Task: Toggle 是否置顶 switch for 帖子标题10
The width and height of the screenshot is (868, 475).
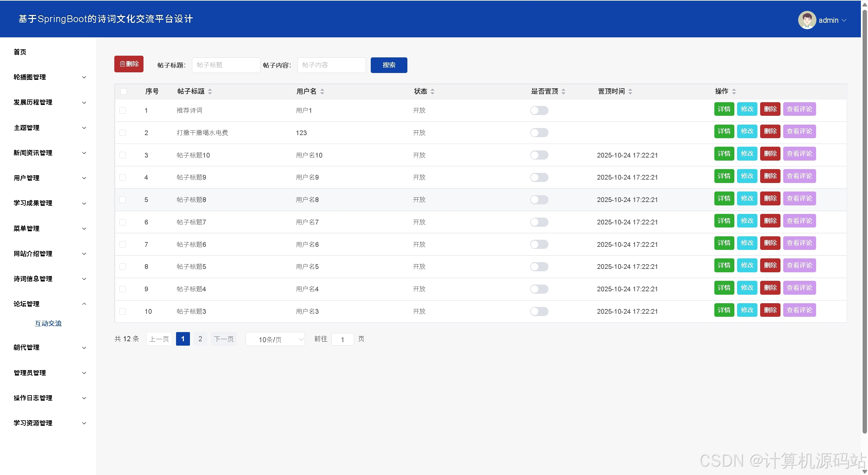Action: (x=539, y=155)
